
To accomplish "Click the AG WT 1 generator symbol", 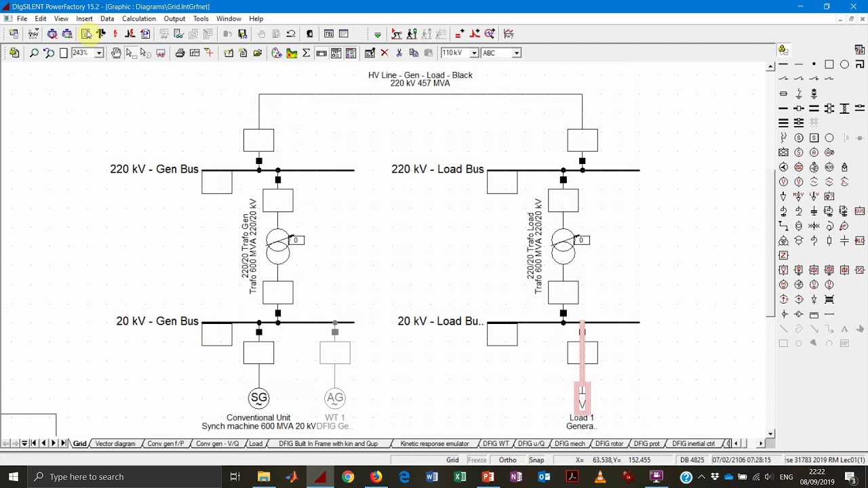I will point(335,399).
